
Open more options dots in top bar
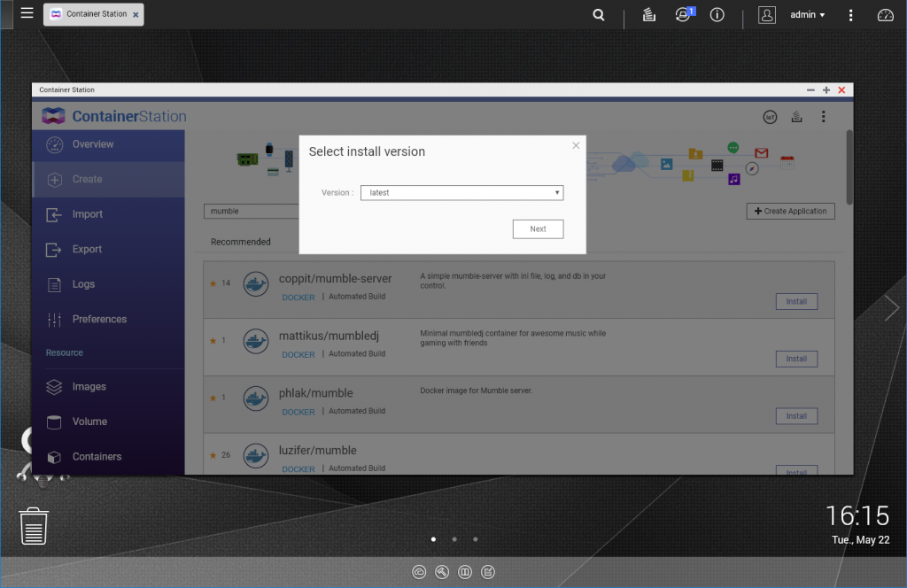point(850,15)
